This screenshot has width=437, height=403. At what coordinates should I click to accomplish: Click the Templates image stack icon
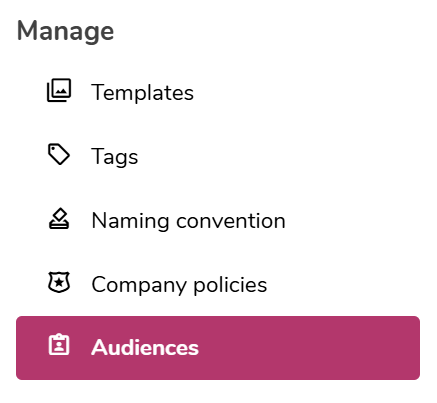click(x=59, y=90)
